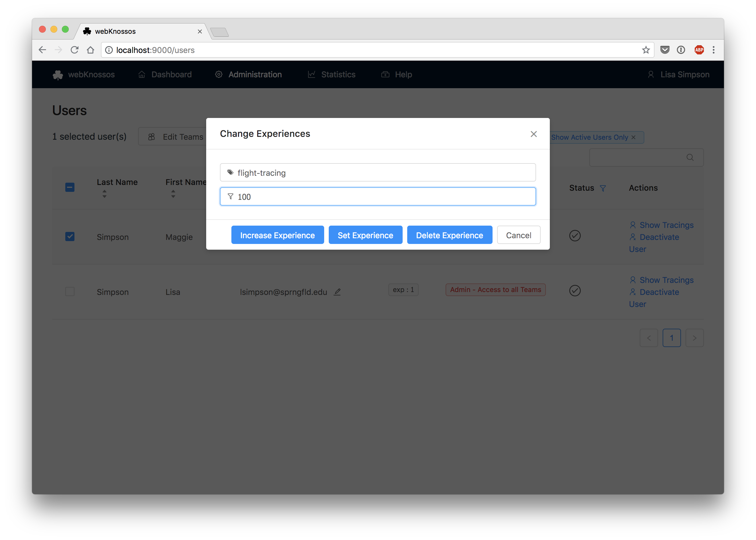This screenshot has height=540, width=756.
Task: Click the experience value field showing 100
Action: tap(378, 196)
